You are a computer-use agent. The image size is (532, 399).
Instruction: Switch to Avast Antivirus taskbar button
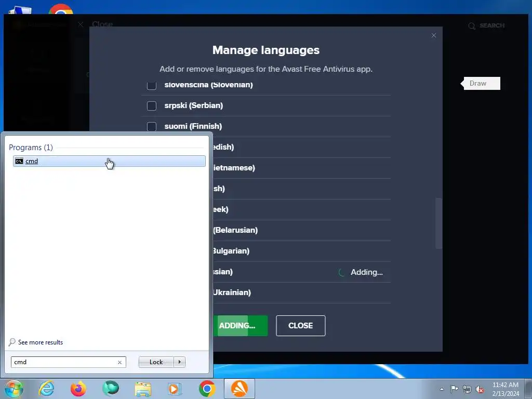pos(240,389)
